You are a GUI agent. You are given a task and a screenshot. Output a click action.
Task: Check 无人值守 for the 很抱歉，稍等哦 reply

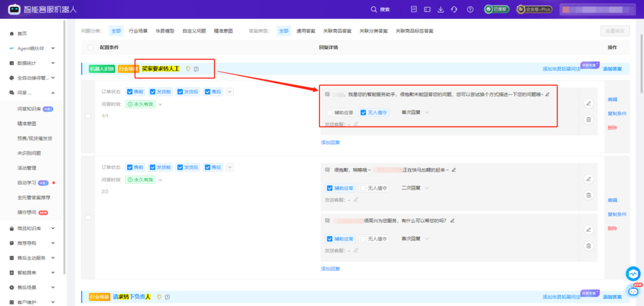click(x=363, y=188)
